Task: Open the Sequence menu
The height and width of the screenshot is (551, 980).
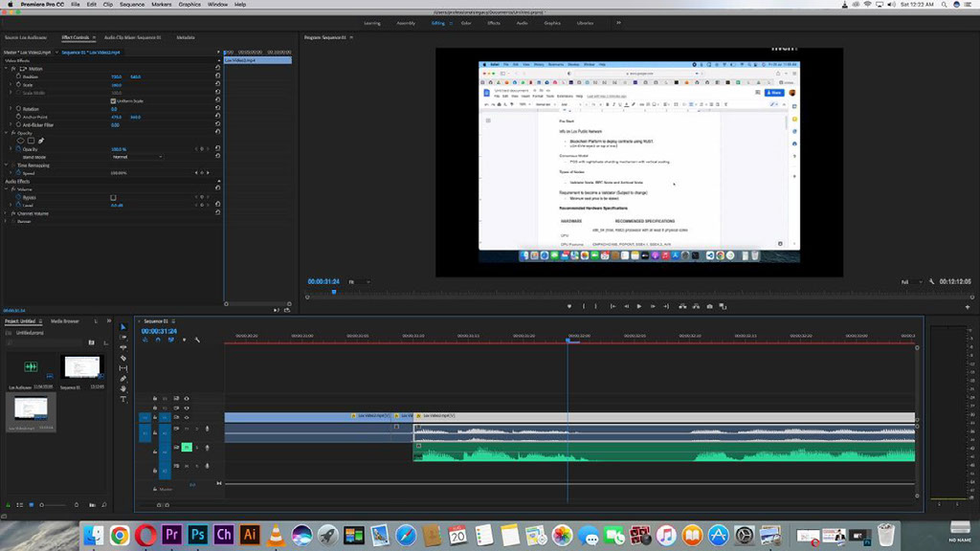Action: [x=132, y=5]
